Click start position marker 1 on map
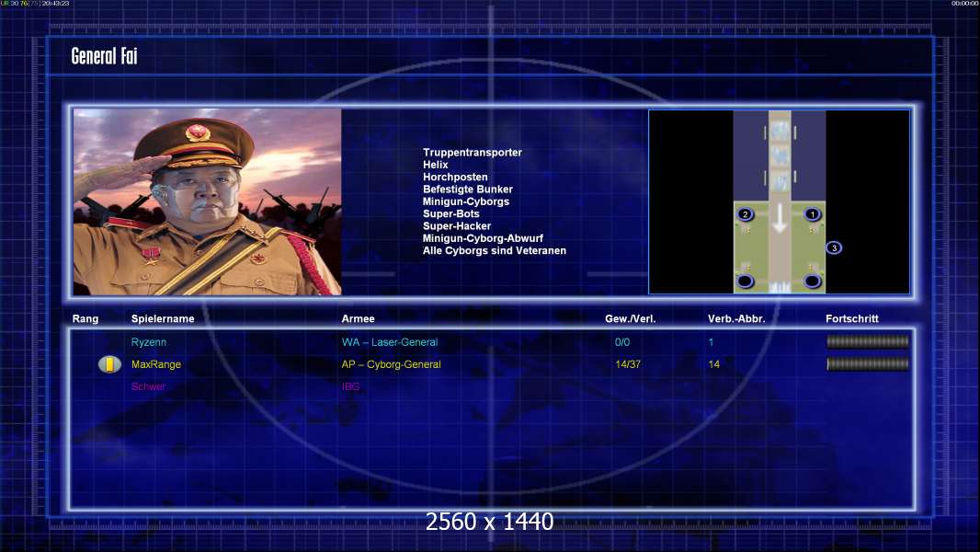 (812, 214)
